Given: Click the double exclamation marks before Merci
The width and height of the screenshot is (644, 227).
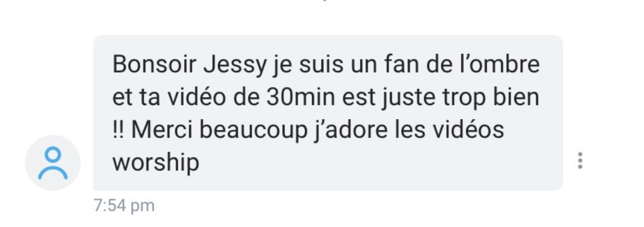Looking at the screenshot, I should click(119, 129).
